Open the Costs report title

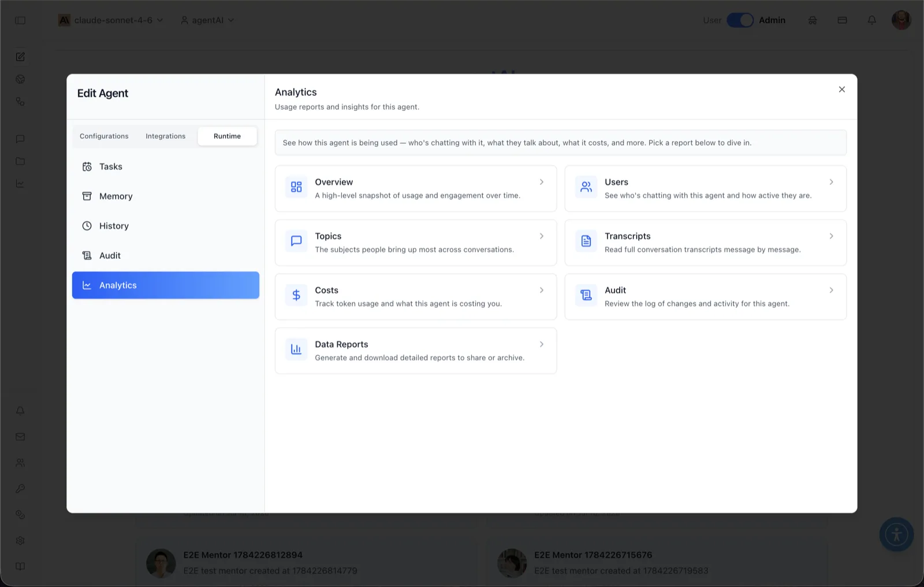[326, 290]
